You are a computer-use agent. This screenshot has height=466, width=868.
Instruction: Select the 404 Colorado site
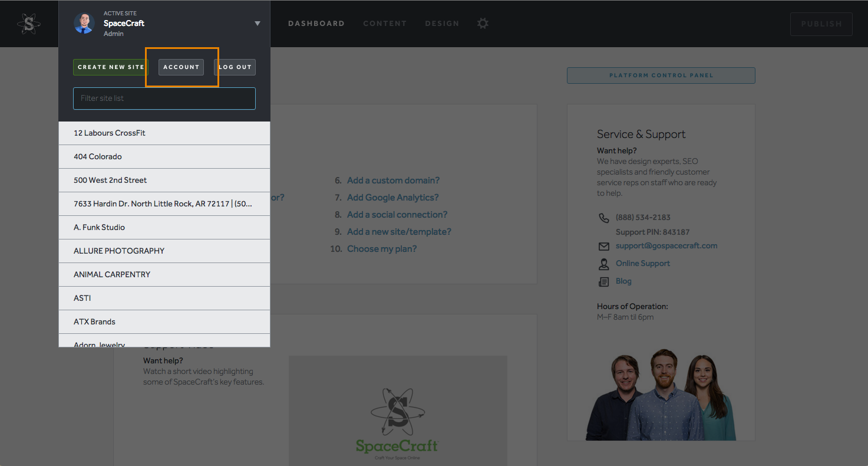164,157
